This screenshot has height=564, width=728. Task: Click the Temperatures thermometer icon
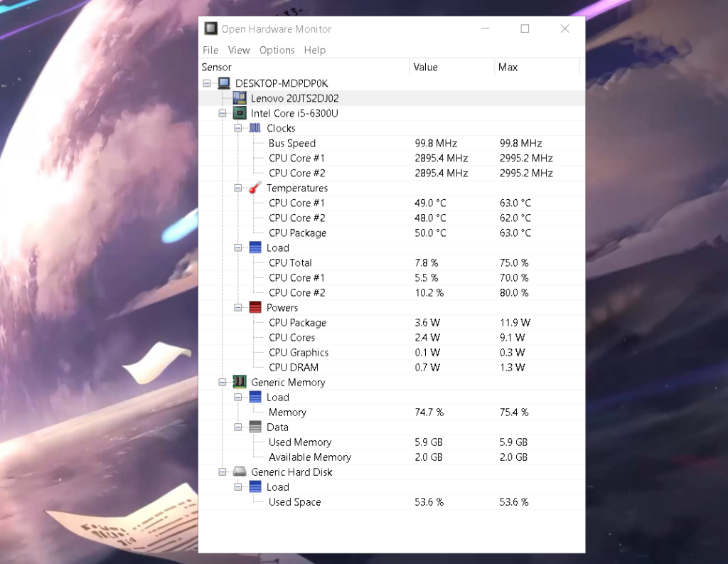255,188
